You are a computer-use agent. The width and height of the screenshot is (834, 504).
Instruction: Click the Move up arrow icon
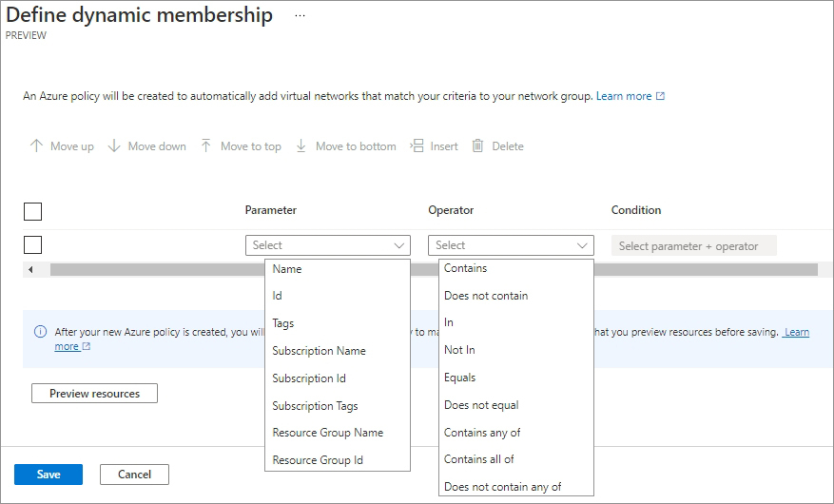[x=36, y=146]
